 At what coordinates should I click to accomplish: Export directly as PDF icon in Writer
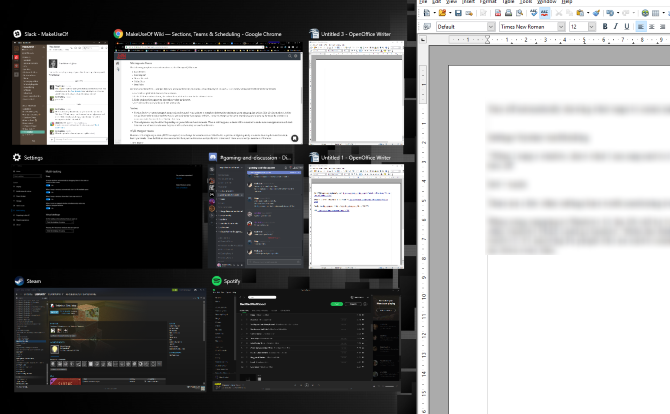(498, 13)
